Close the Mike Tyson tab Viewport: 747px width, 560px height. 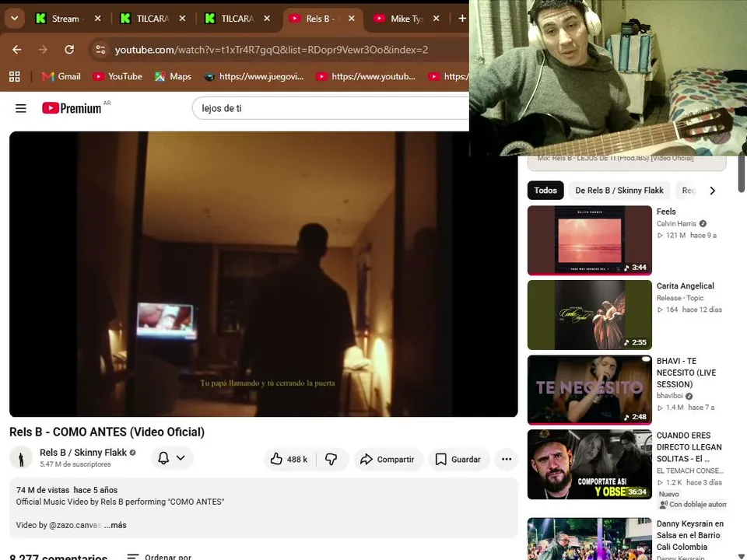point(436,19)
